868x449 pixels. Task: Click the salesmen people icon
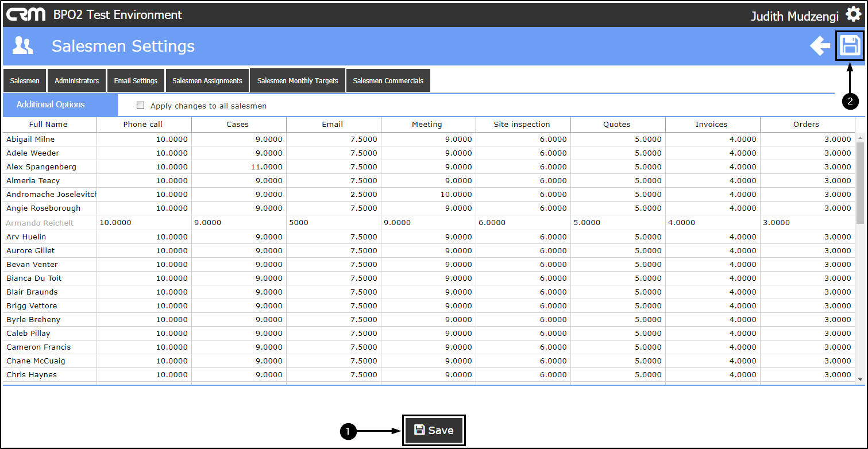(23, 46)
